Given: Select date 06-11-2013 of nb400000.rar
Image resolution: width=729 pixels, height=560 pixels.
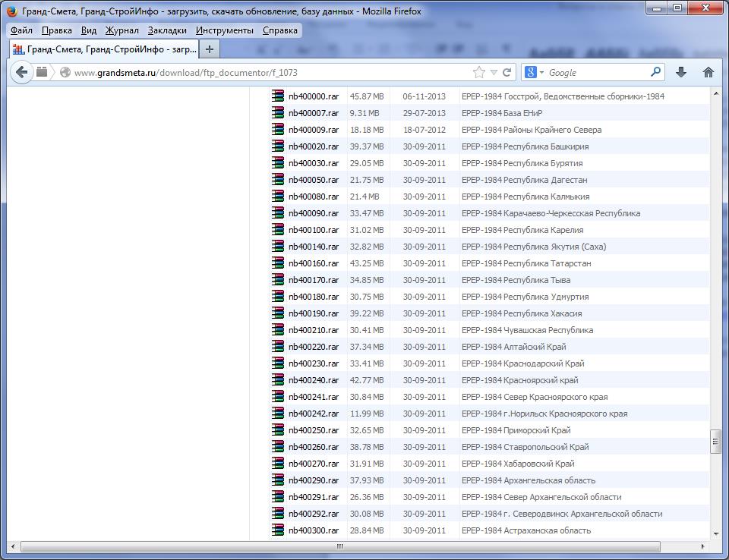Looking at the screenshot, I should [x=424, y=96].
